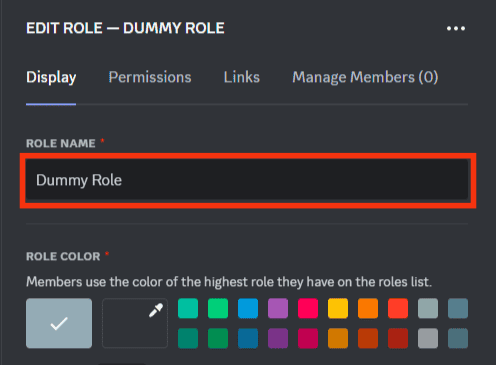The image size is (496, 365).
Task: Choose the dark red swatch in bottom row
Action: (x=398, y=338)
